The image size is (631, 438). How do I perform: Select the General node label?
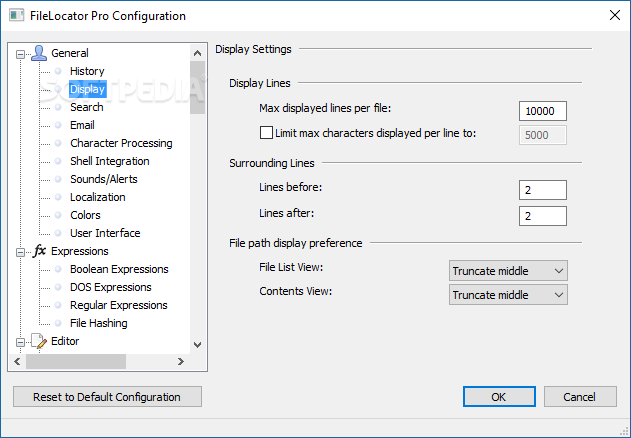tap(70, 53)
